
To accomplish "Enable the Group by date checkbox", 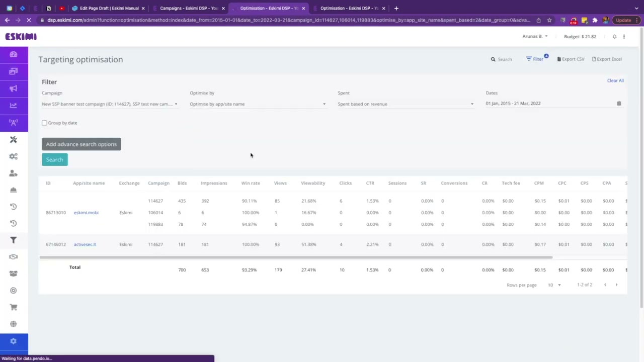I will coord(44,123).
